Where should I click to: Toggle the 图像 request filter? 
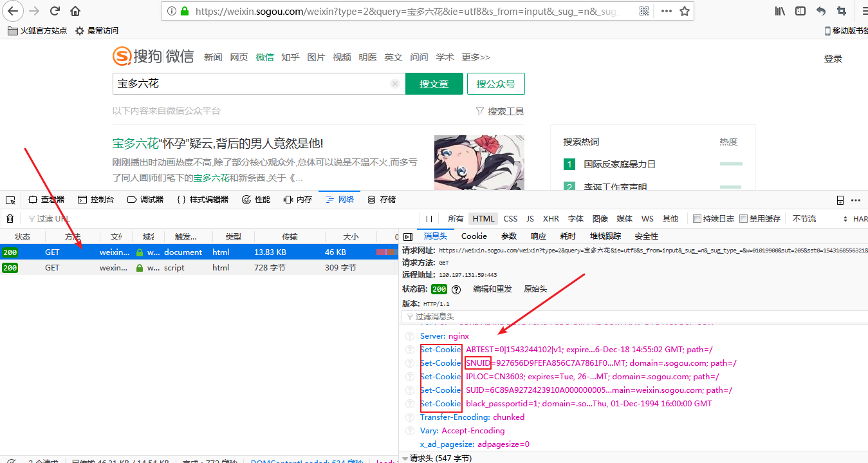click(x=600, y=219)
